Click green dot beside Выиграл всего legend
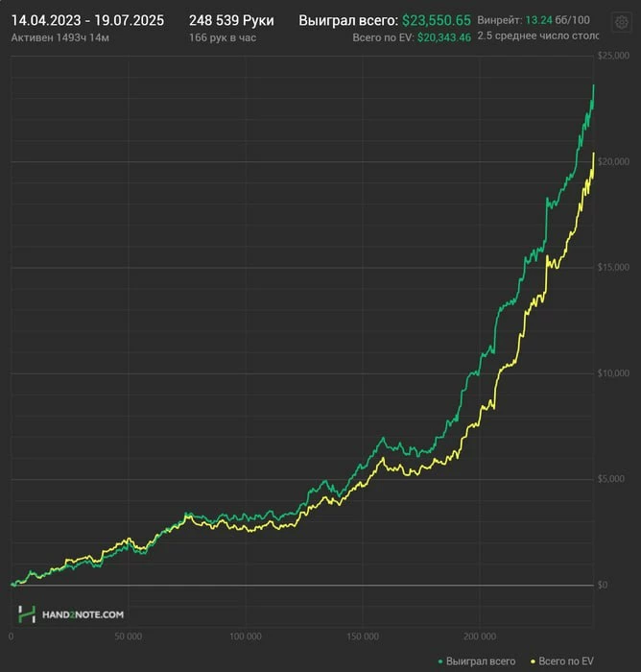The width and height of the screenshot is (641, 672). point(440,661)
